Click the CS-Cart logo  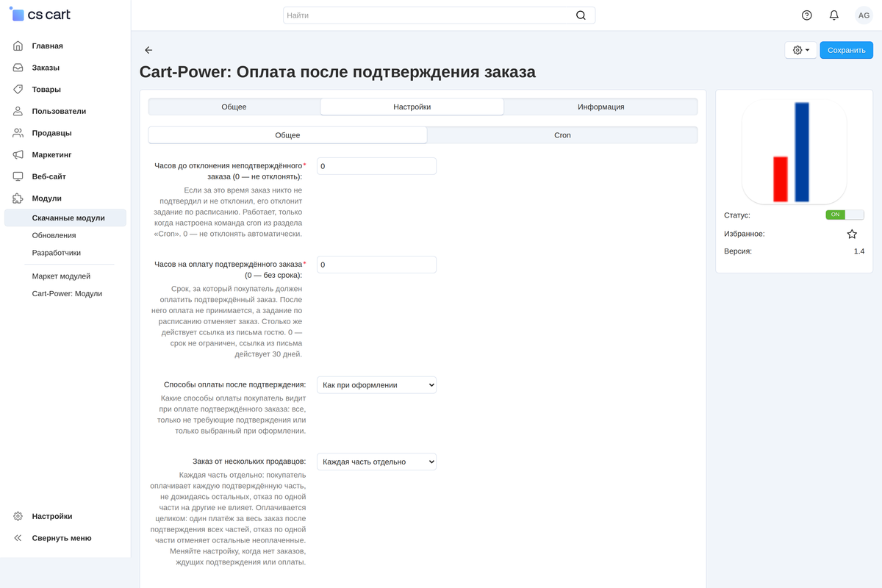[41, 15]
